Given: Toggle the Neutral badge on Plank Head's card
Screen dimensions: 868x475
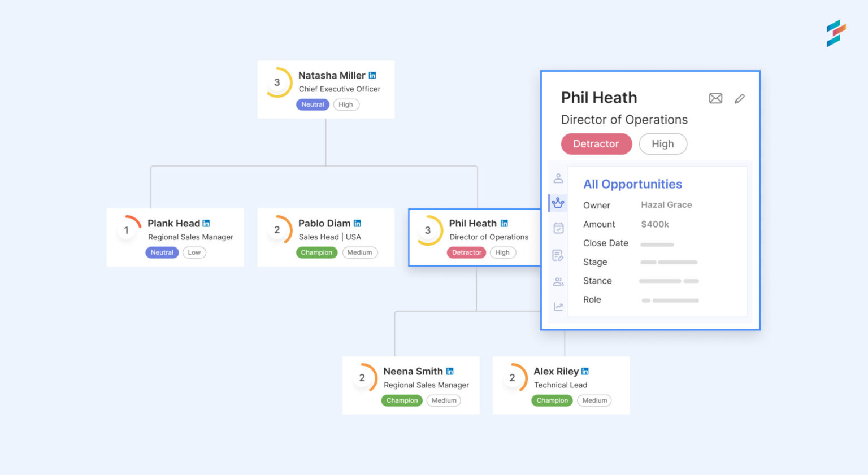Looking at the screenshot, I should tap(162, 252).
